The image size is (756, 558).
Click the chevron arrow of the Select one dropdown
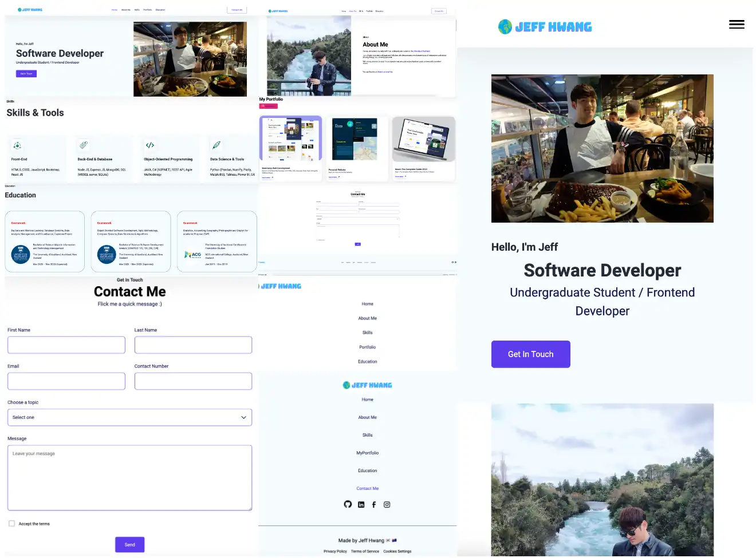[243, 417]
